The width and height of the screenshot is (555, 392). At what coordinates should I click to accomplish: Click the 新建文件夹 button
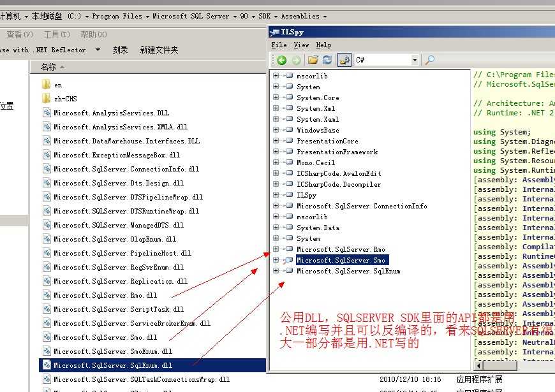click(159, 50)
